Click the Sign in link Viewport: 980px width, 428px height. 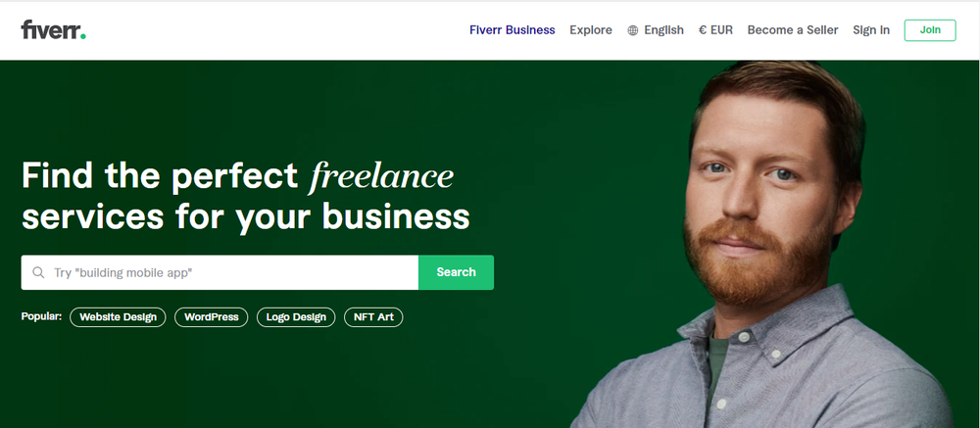click(x=871, y=30)
